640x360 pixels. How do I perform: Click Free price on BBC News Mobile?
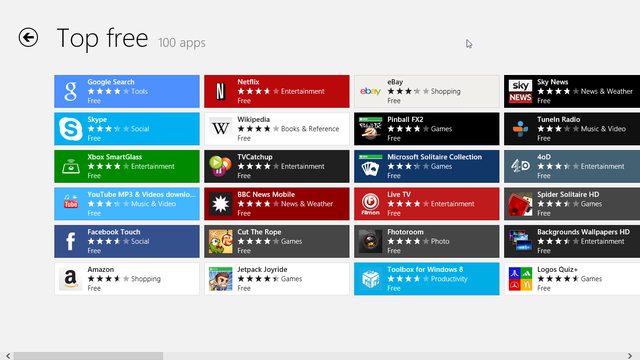244,213
